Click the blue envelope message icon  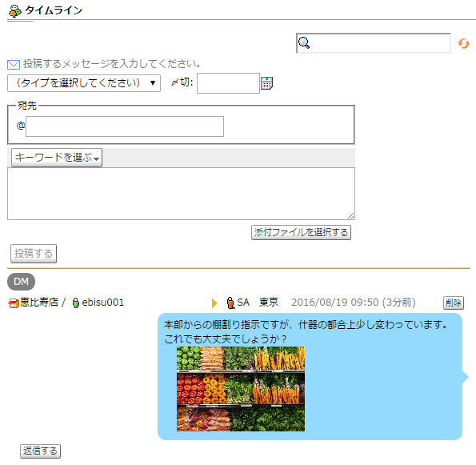coord(14,64)
